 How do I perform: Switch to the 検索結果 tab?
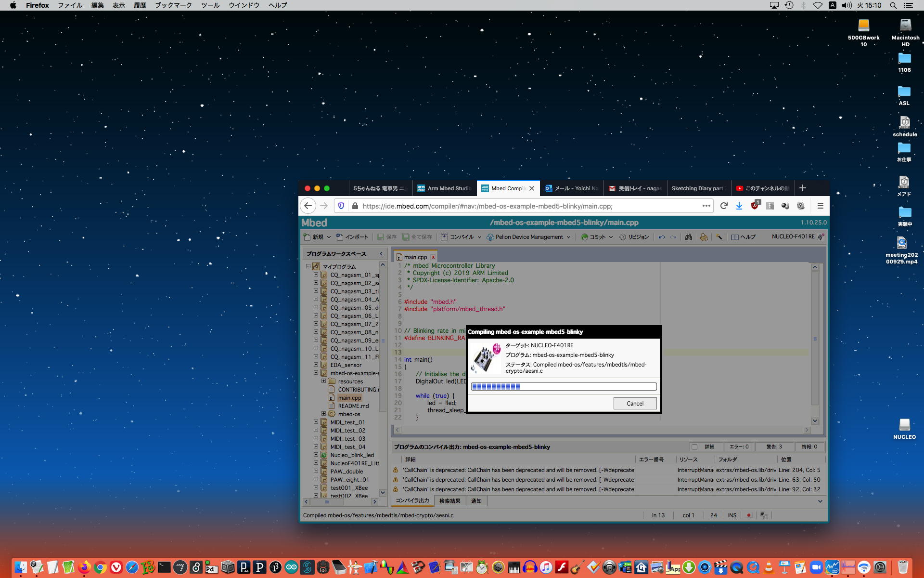pyautogui.click(x=449, y=501)
